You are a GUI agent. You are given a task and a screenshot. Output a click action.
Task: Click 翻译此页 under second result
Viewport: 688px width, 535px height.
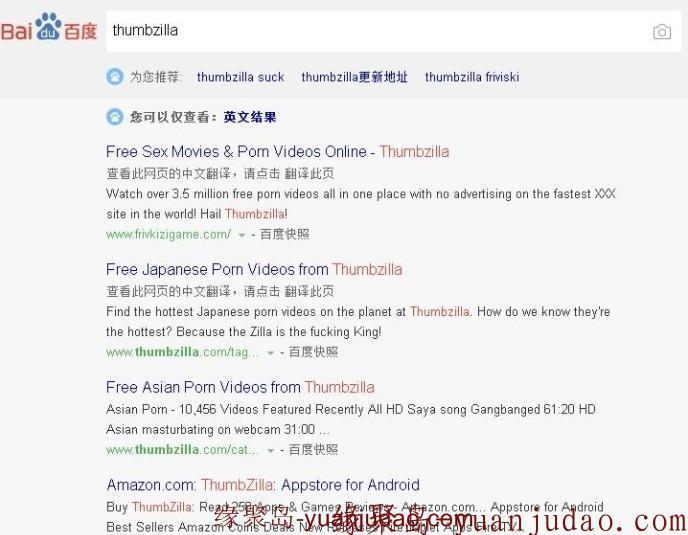309,291
